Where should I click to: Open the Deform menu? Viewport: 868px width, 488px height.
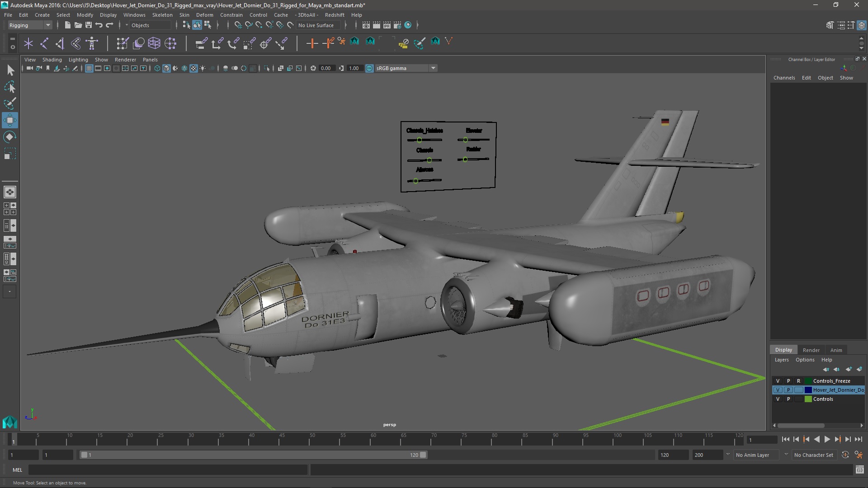pos(204,15)
